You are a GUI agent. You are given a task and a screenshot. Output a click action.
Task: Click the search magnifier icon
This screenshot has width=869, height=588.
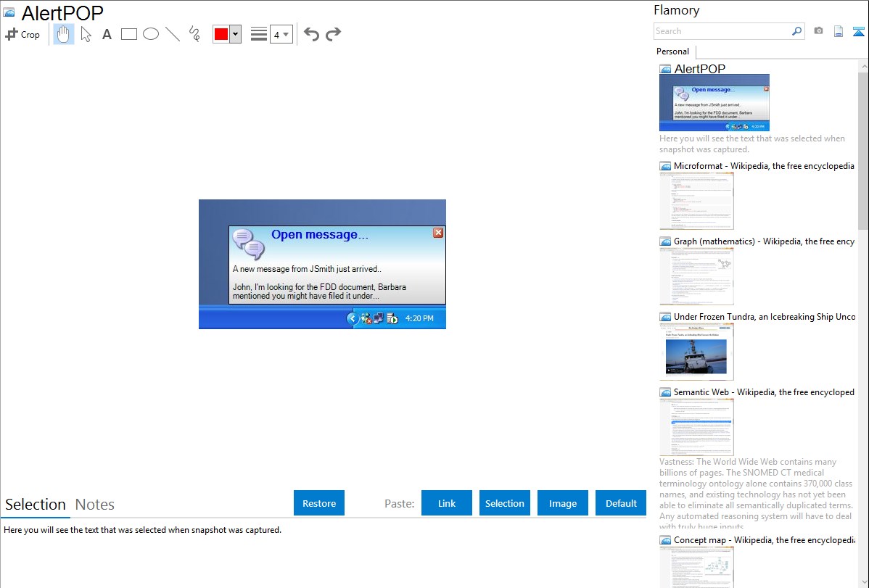797,31
